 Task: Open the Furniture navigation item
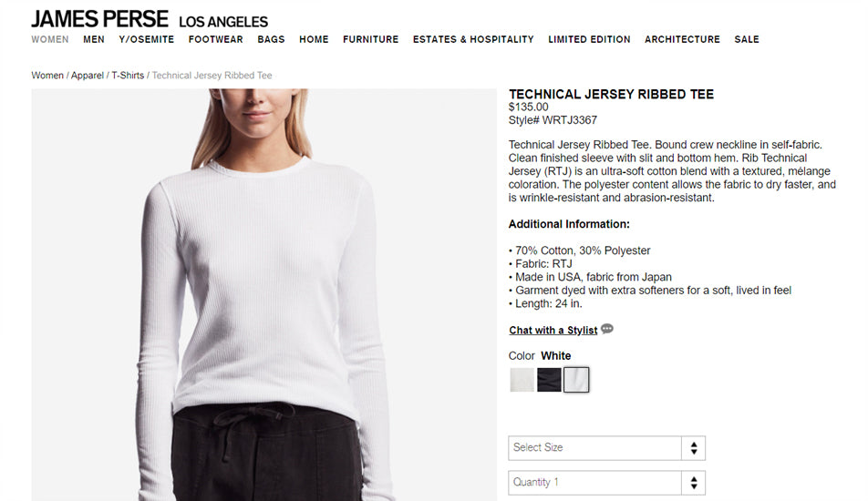[370, 39]
